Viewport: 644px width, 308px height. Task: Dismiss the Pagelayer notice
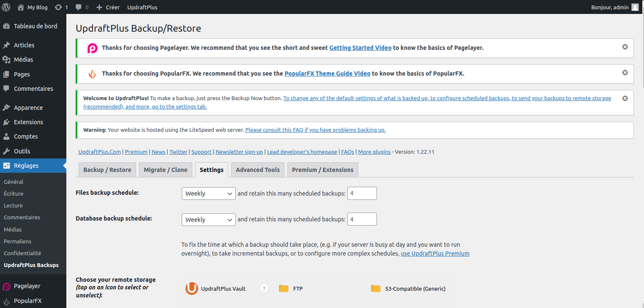click(x=625, y=47)
